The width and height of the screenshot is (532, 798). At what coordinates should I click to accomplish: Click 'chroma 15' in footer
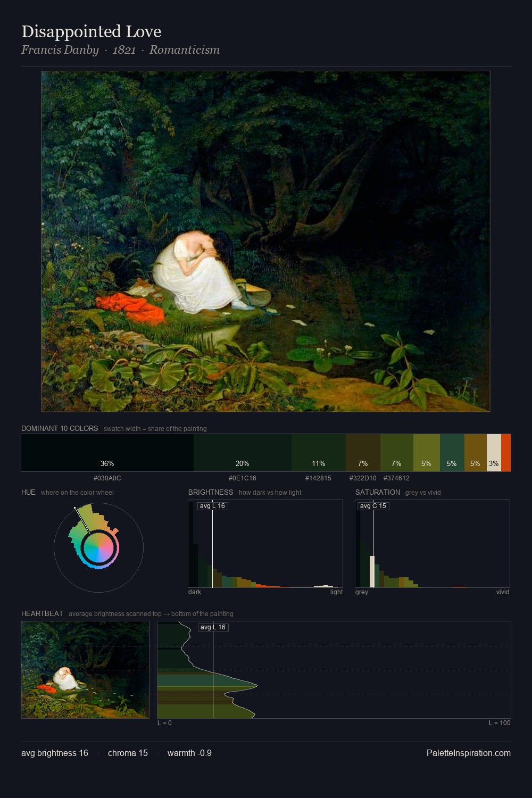tap(128, 753)
